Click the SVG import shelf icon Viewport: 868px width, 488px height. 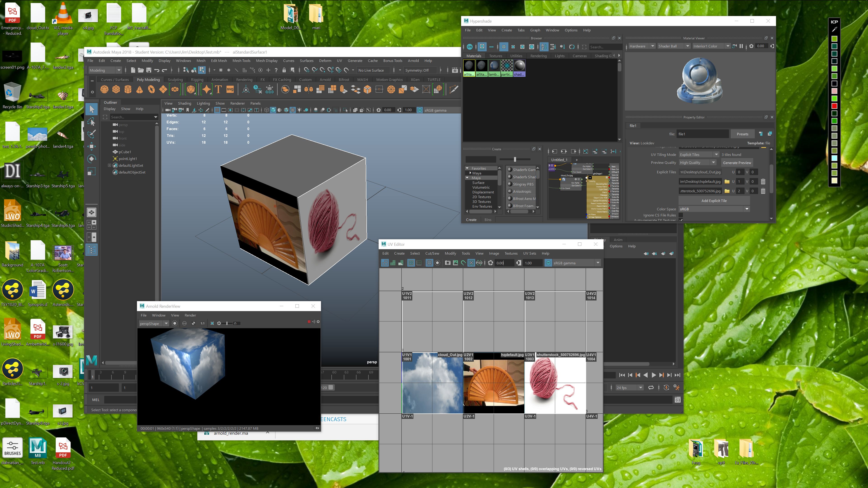(230, 90)
